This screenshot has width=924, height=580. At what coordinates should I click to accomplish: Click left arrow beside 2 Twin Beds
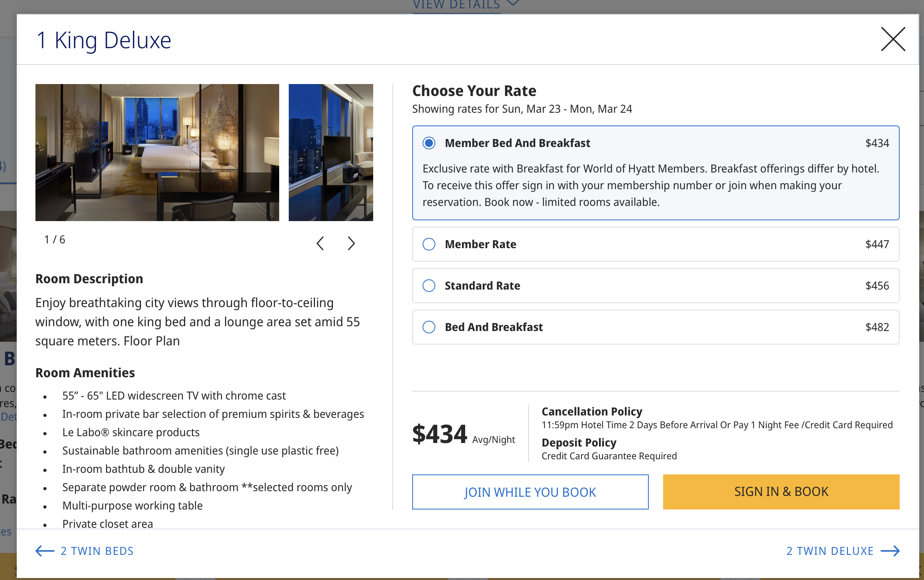pyautogui.click(x=45, y=551)
